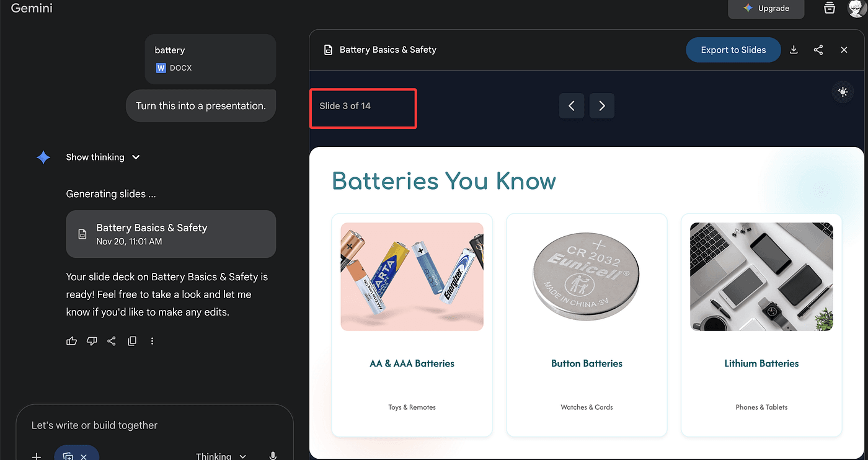
Task: Toggle light theme for slide preview
Action: (x=843, y=92)
